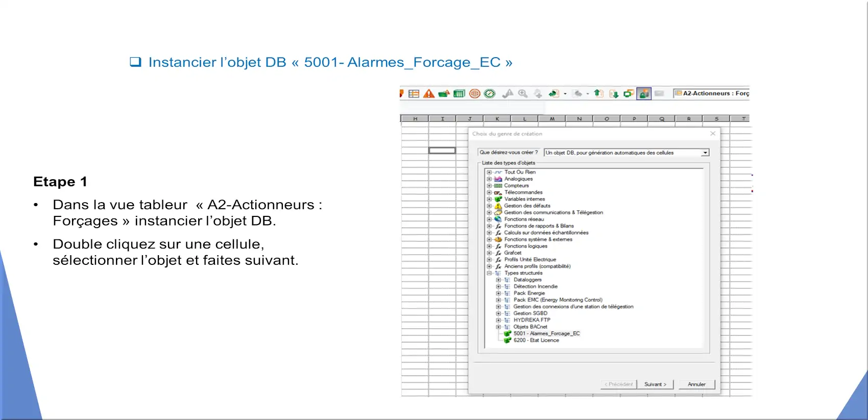The image size is (868, 420).
Task: Click the 'Suivant >' button
Action: tap(655, 384)
